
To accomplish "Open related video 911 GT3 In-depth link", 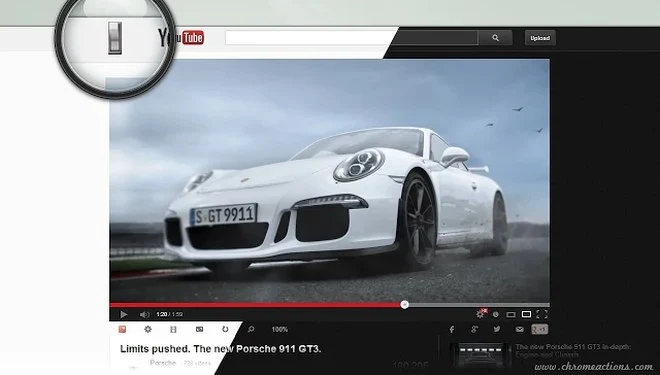I will [572, 351].
